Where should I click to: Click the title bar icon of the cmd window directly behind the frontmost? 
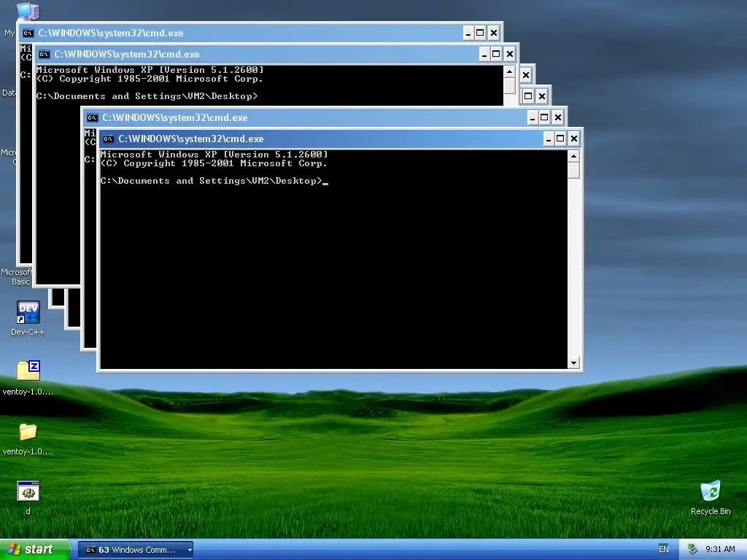[x=92, y=117]
